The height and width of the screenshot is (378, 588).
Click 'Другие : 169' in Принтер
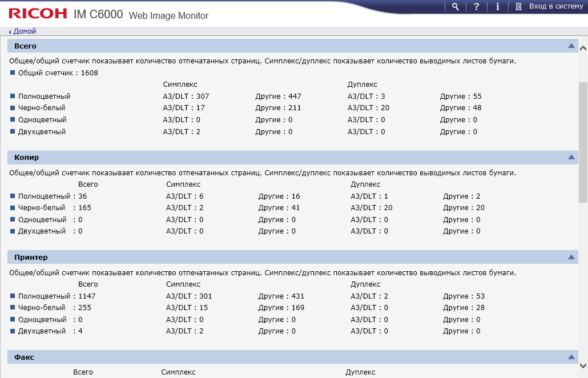point(281,308)
